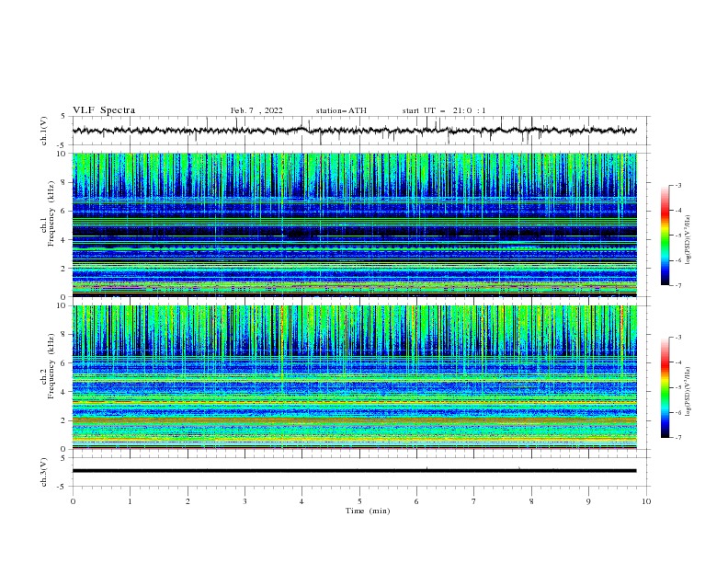Click the "4" tick on the Time axis
Screen dimensions: 728x563
click(302, 501)
